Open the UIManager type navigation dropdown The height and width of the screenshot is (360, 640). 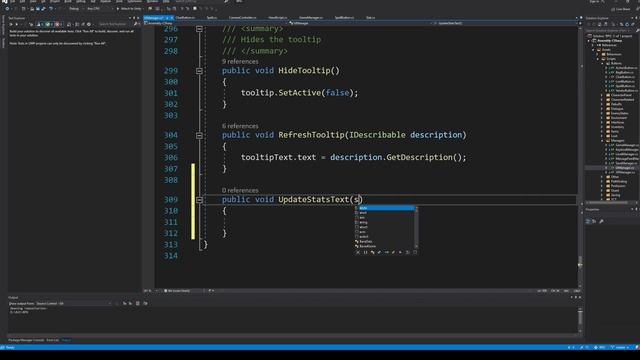(361, 23)
